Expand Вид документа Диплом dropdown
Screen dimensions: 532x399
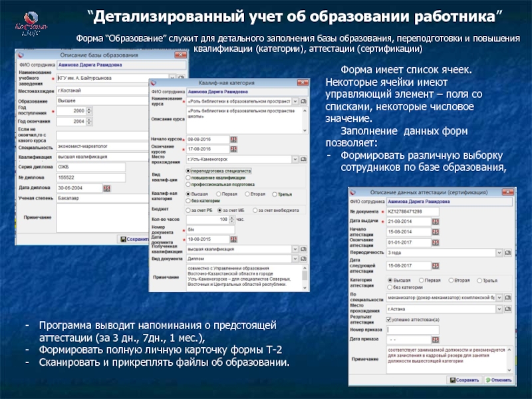tap(295, 259)
